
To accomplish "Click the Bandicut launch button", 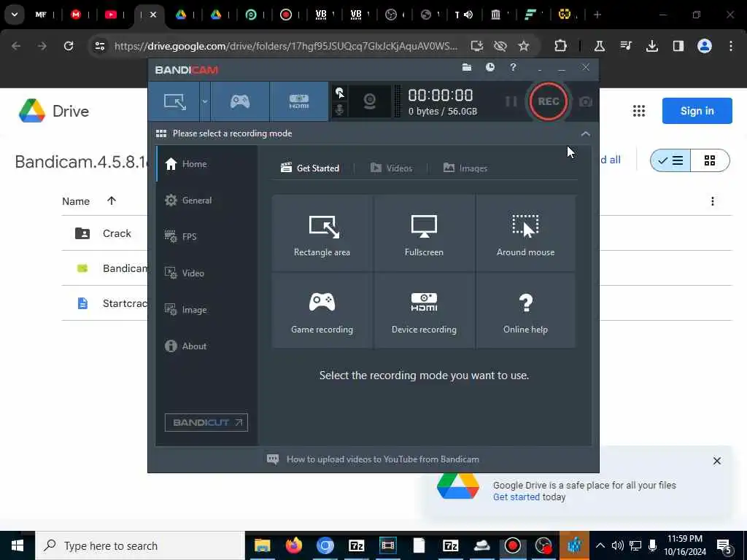I will (206, 422).
